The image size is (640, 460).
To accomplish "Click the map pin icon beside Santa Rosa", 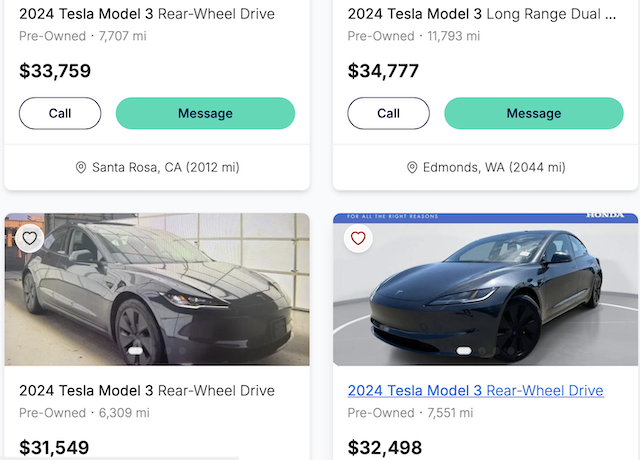I will pos(81,168).
